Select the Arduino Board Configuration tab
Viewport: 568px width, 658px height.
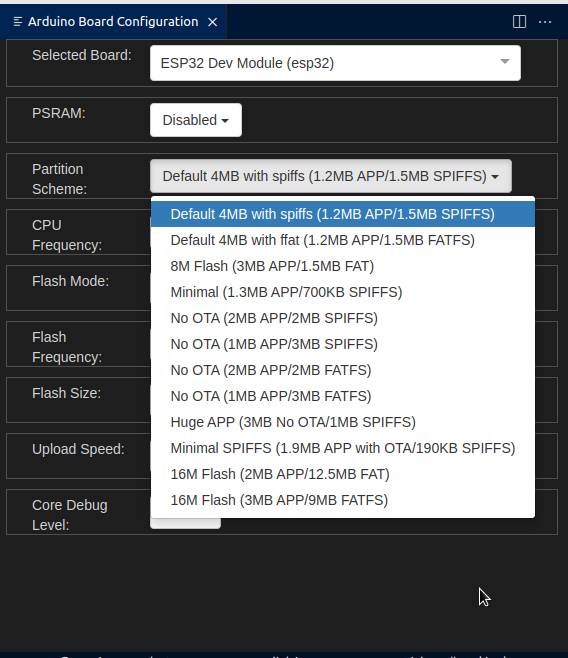(113, 22)
